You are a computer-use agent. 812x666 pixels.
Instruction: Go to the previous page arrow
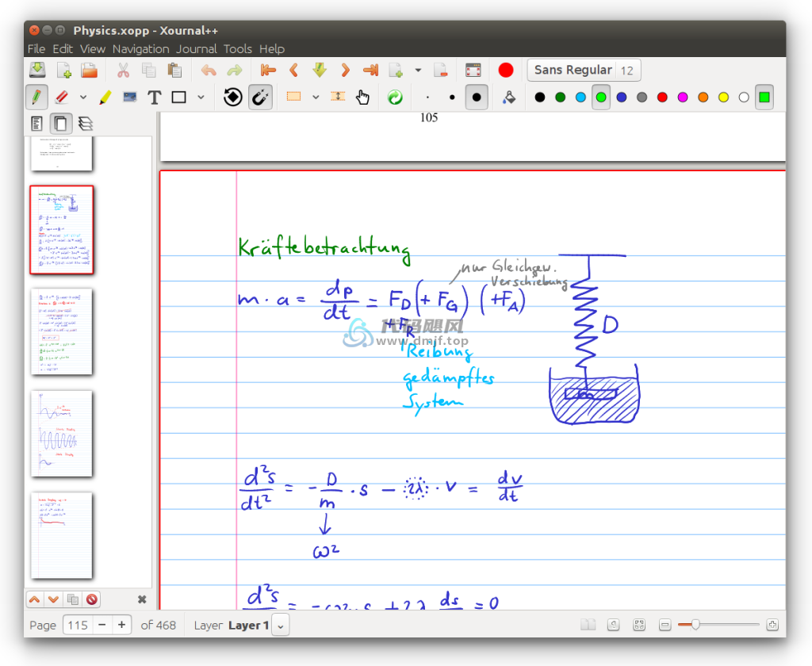click(x=293, y=70)
